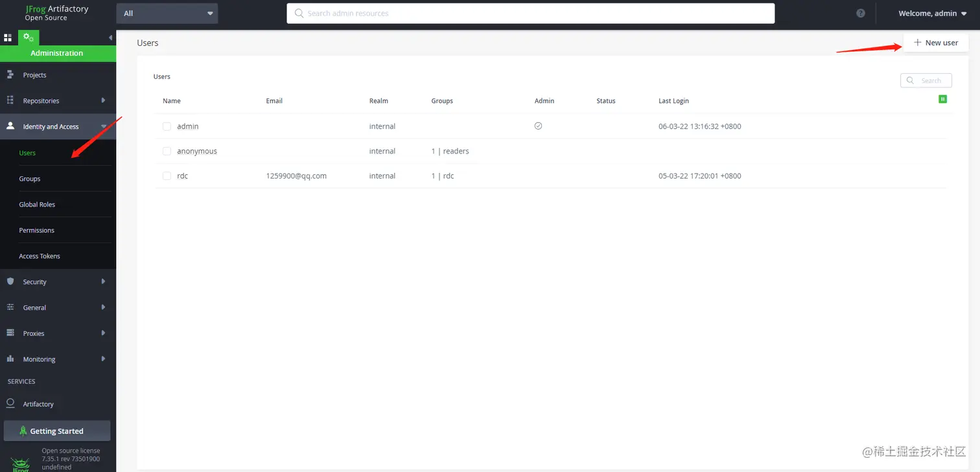Viewport: 980px width, 472px height.
Task: Click the JFrog Artifactory logo
Action: [56, 13]
